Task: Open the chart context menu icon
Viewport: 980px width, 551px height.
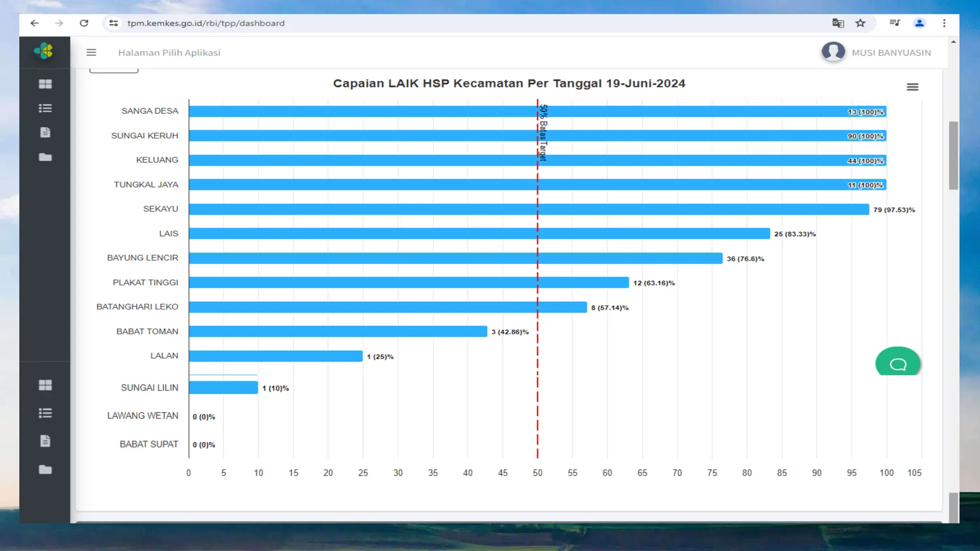Action: 912,87
